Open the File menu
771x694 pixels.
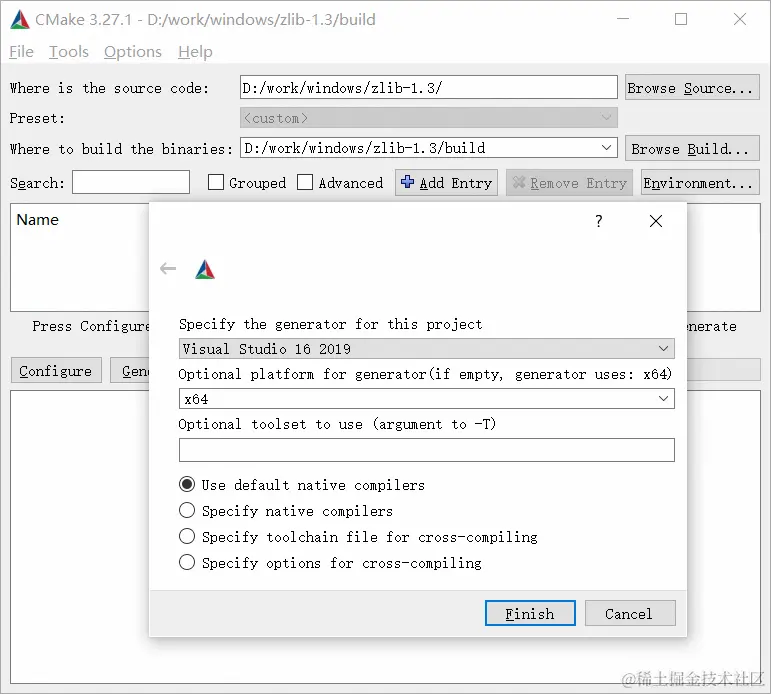pyautogui.click(x=21, y=52)
